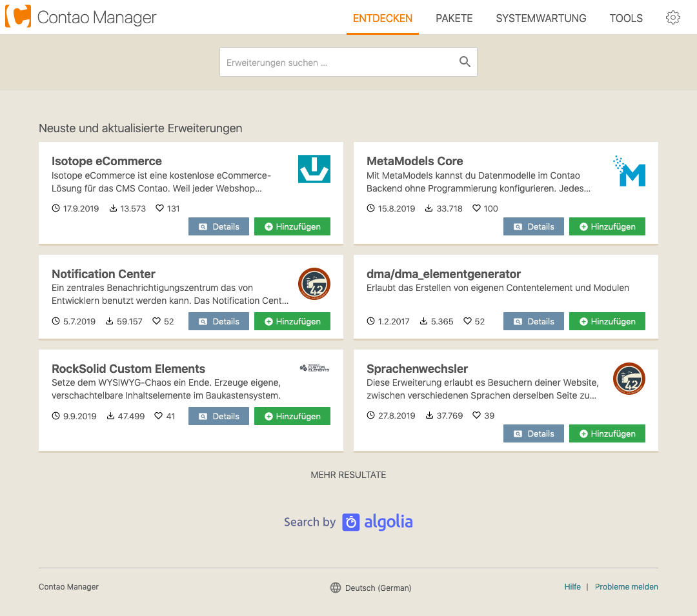Screen dimensions: 697x616
Task: Click download icon on dma_elementgenerator card
Action: tap(423, 321)
